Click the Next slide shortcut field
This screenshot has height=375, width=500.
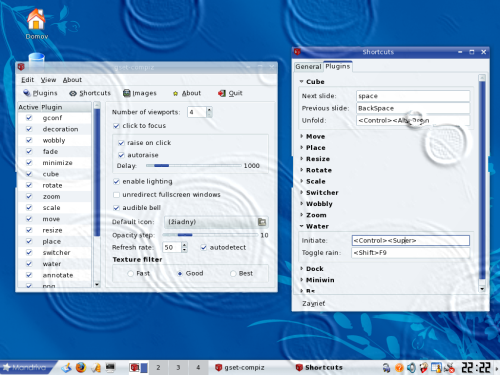pyautogui.click(x=413, y=96)
